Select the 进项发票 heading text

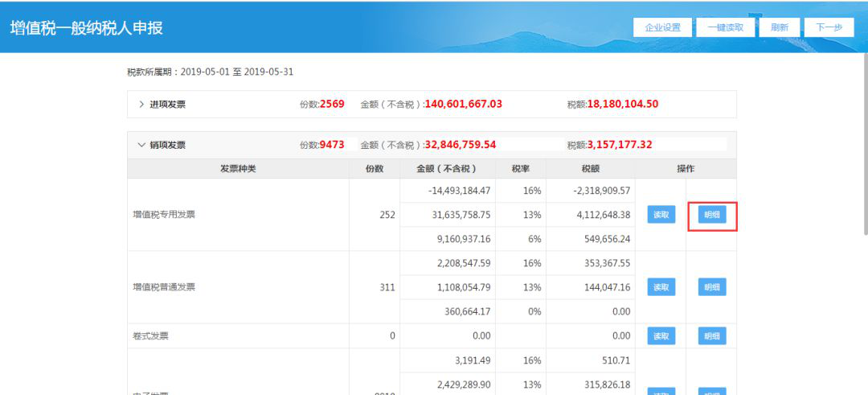[x=168, y=104]
